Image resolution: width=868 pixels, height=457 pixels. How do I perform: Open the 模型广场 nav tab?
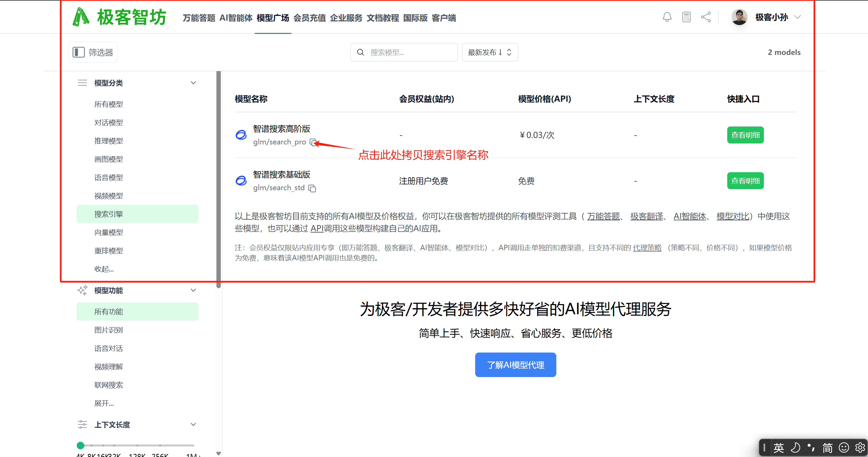click(x=273, y=18)
